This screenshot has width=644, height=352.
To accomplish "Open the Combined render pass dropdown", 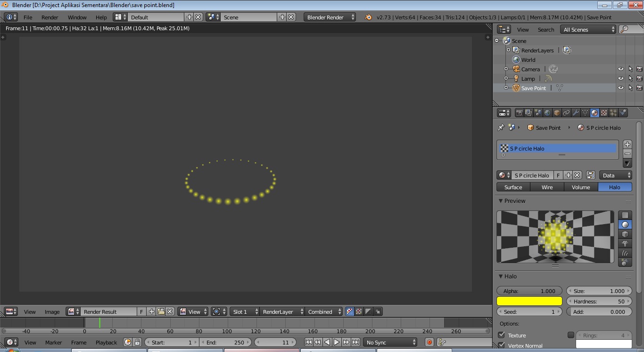I will [x=323, y=311].
